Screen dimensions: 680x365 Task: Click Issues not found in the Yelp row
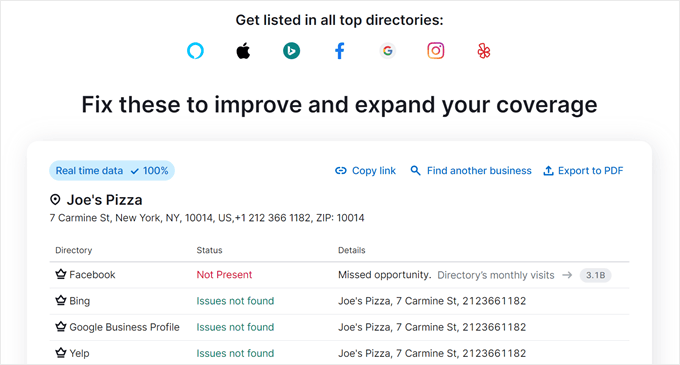click(235, 353)
